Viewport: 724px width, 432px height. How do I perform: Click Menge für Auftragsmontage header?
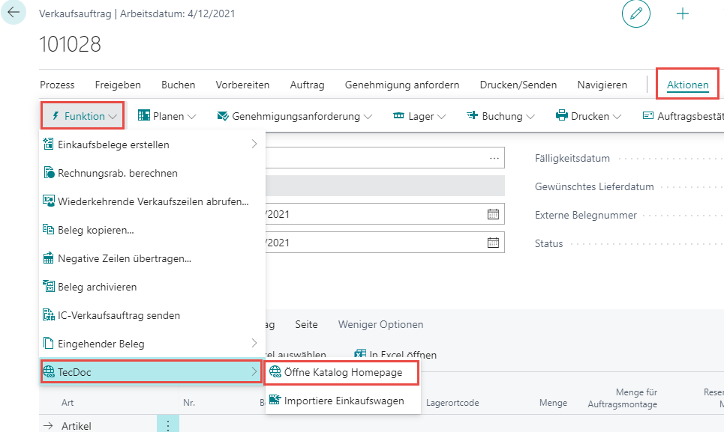622,398
